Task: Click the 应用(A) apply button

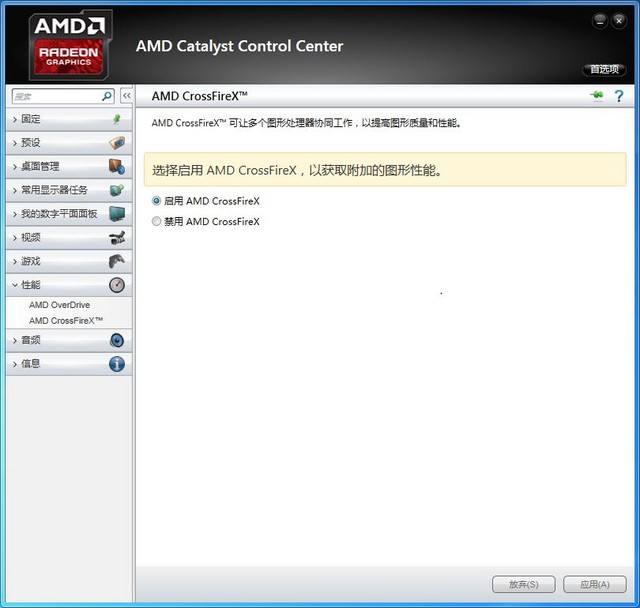Action: 595,584
